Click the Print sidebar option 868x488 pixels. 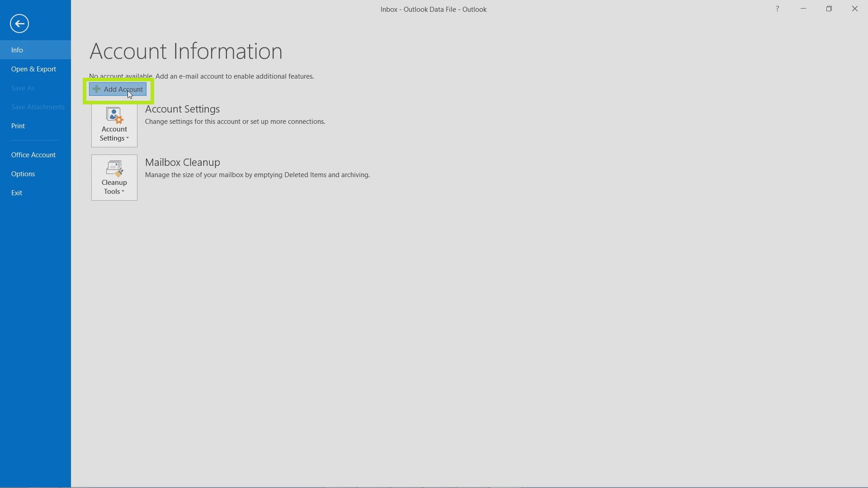pyautogui.click(x=18, y=126)
